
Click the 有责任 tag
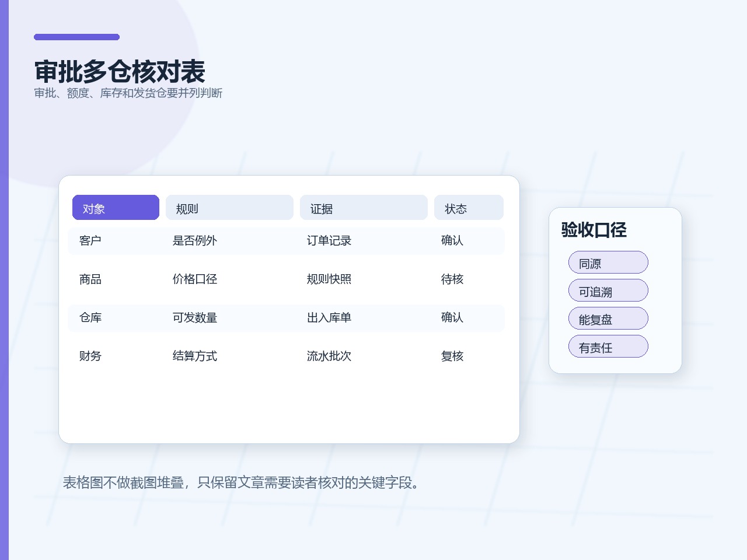[608, 346]
